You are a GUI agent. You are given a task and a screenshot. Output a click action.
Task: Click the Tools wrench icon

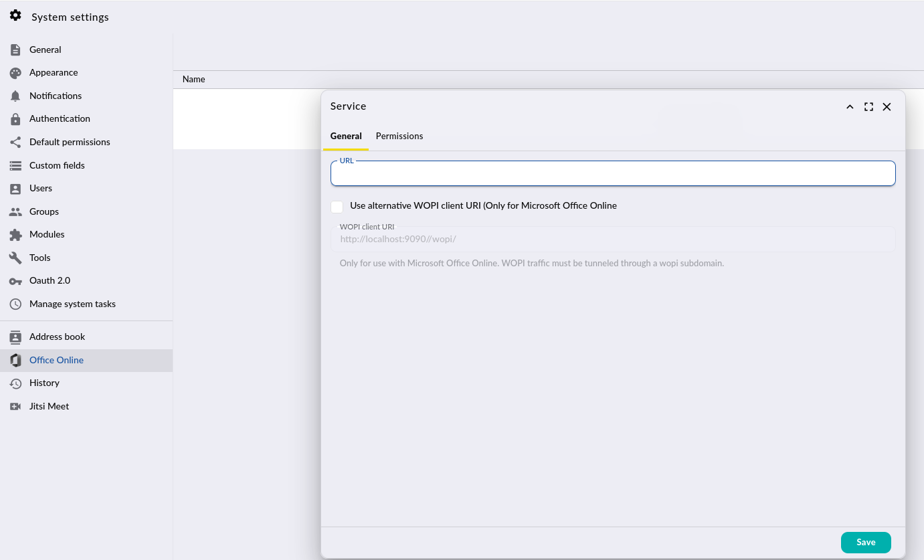point(15,258)
